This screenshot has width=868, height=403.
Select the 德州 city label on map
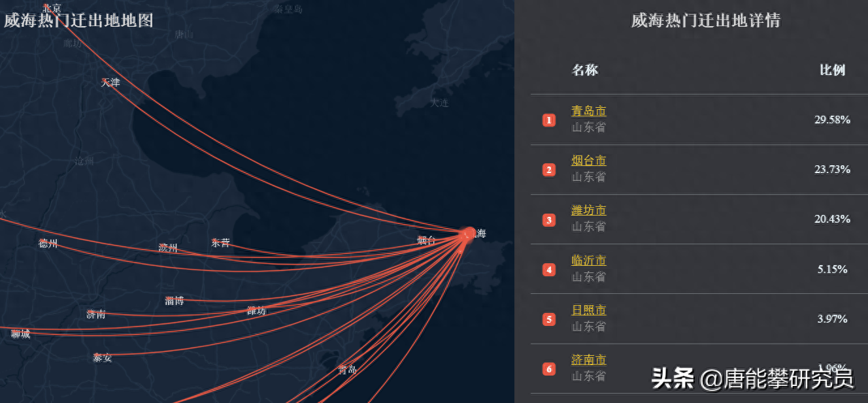[48, 244]
